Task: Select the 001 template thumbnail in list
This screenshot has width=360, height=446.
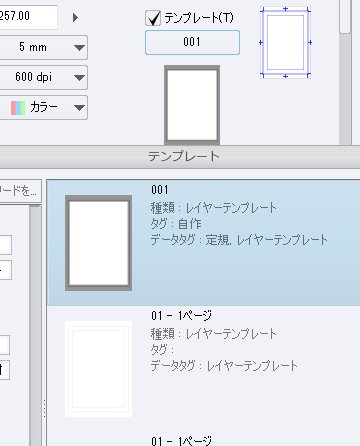Action: pos(98,243)
